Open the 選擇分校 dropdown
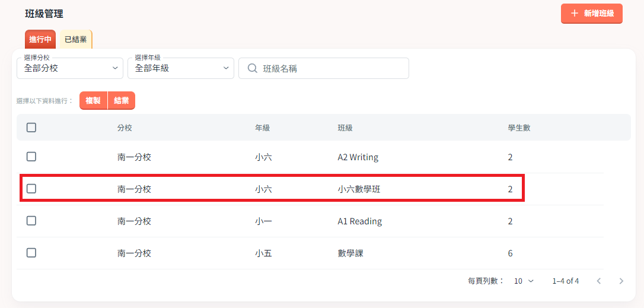Screen dimensions: 644x308 pos(70,68)
